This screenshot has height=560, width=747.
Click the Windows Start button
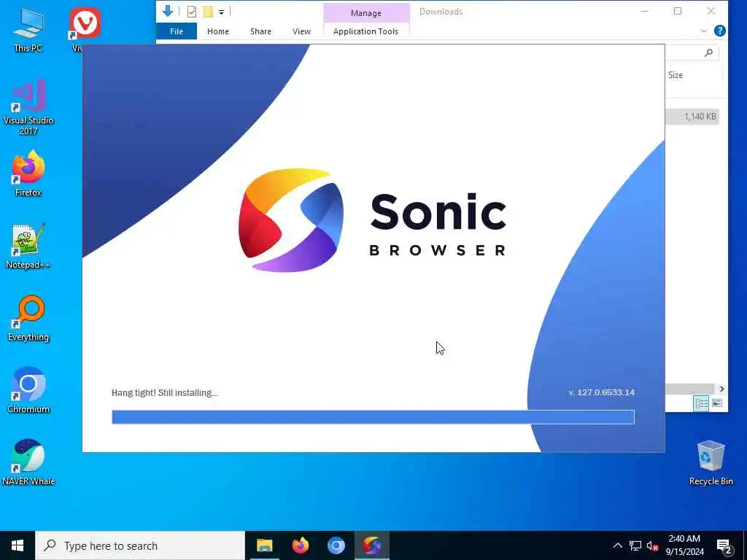[18, 545]
